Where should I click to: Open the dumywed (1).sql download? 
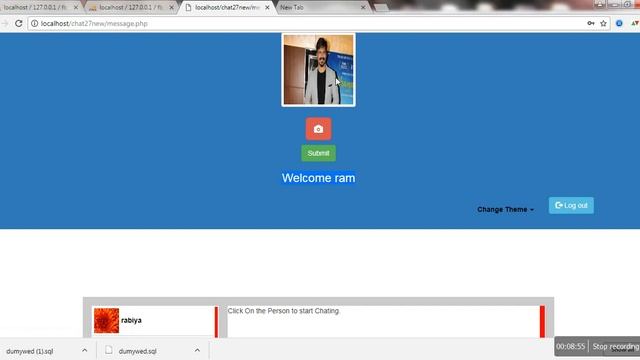(30, 351)
